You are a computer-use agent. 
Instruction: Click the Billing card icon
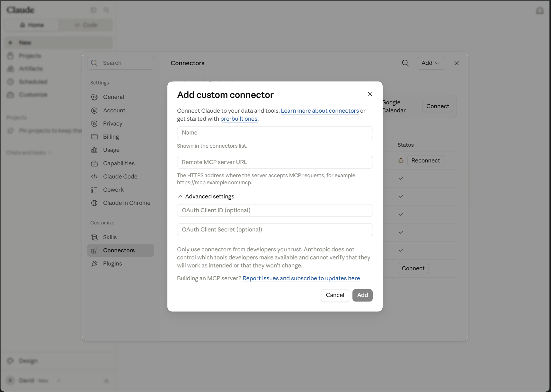(x=94, y=137)
